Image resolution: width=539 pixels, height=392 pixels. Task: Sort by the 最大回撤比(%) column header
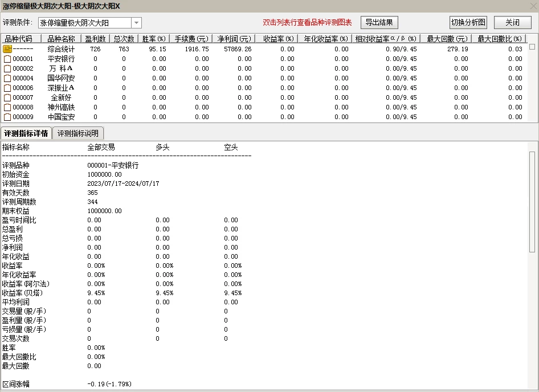click(500, 39)
